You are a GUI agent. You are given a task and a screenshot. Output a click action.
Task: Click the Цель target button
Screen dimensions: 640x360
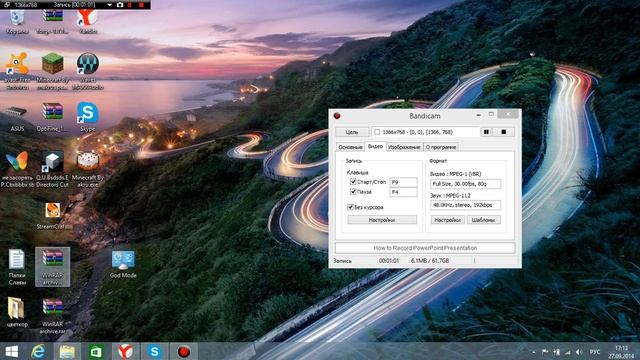(x=352, y=132)
